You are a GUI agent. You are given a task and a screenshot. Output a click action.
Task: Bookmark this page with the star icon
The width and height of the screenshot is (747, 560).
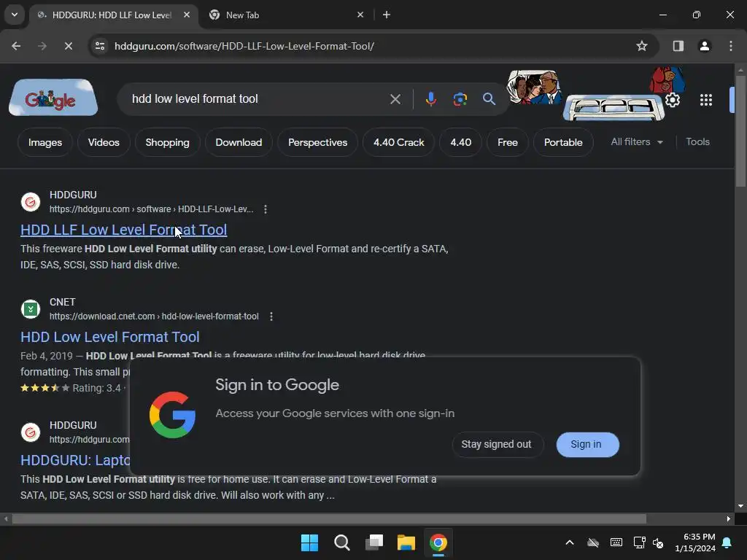pyautogui.click(x=642, y=46)
